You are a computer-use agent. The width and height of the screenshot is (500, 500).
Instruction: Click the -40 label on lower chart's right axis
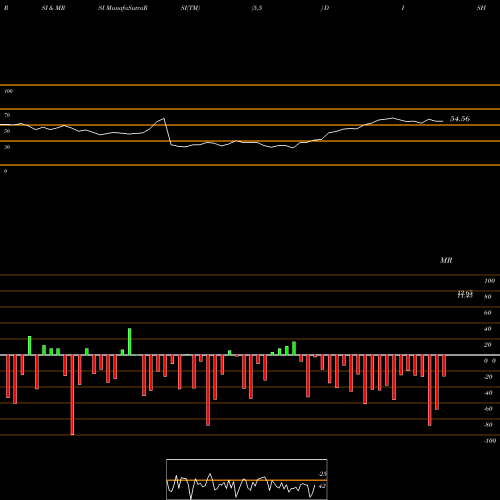[488, 393]
